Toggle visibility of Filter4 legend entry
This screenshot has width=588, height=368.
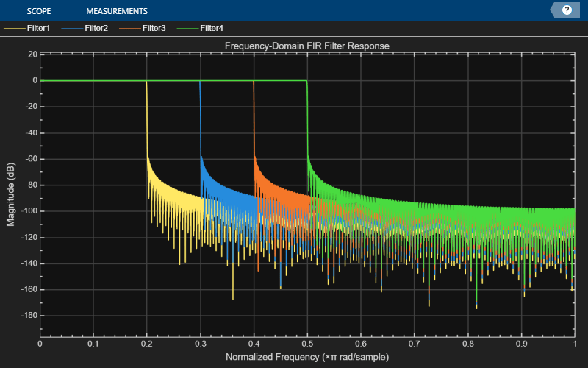(x=200, y=28)
